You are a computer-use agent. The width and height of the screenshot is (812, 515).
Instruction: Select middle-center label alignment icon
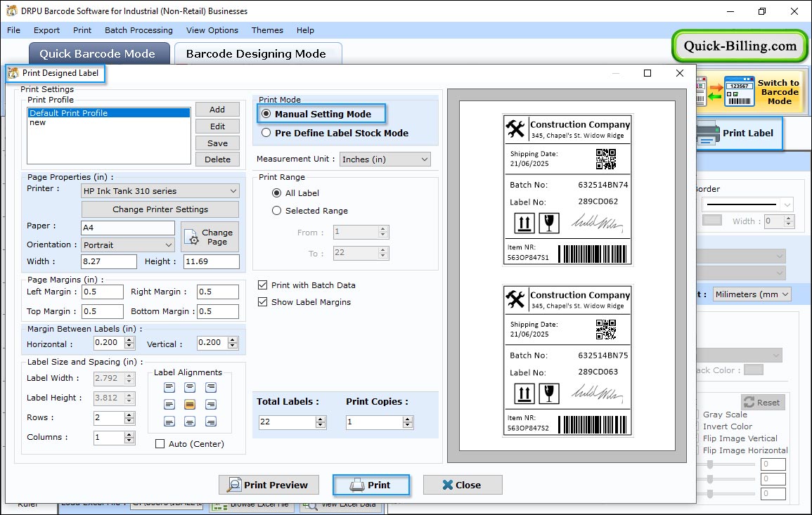point(190,404)
